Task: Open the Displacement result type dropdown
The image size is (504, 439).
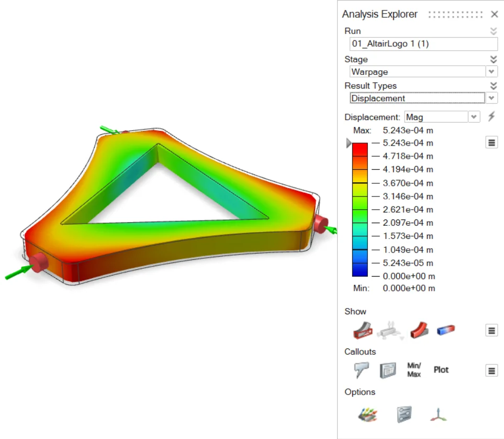Action: pyautogui.click(x=491, y=98)
